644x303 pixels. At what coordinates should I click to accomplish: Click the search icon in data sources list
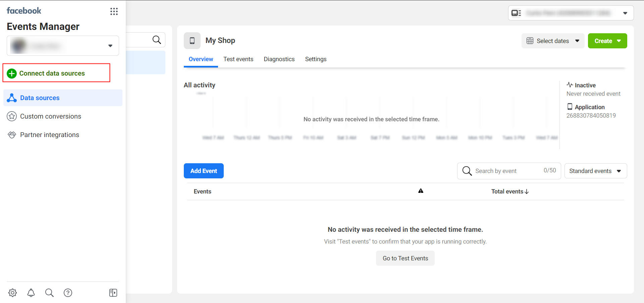point(157,40)
